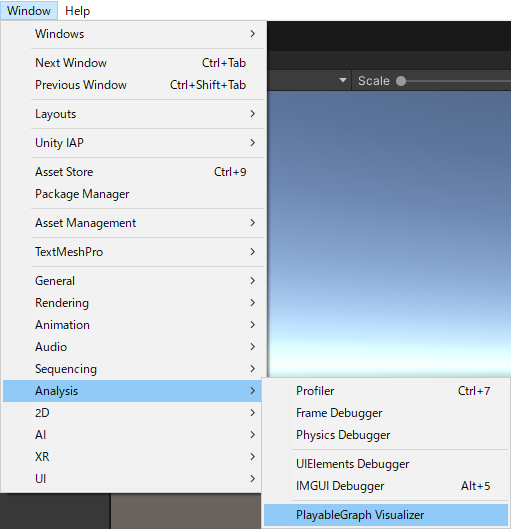Expand the Asset Management submenu

pyautogui.click(x=133, y=223)
